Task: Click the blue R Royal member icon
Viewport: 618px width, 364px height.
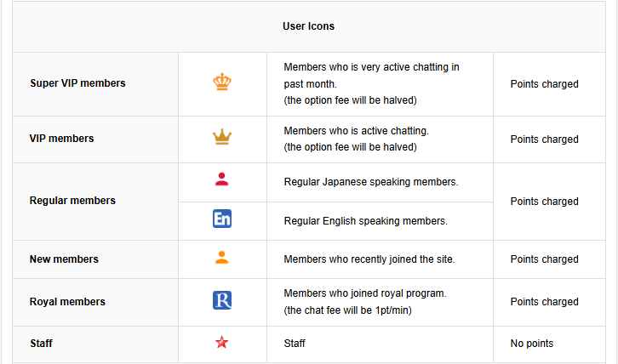Action: coord(222,300)
